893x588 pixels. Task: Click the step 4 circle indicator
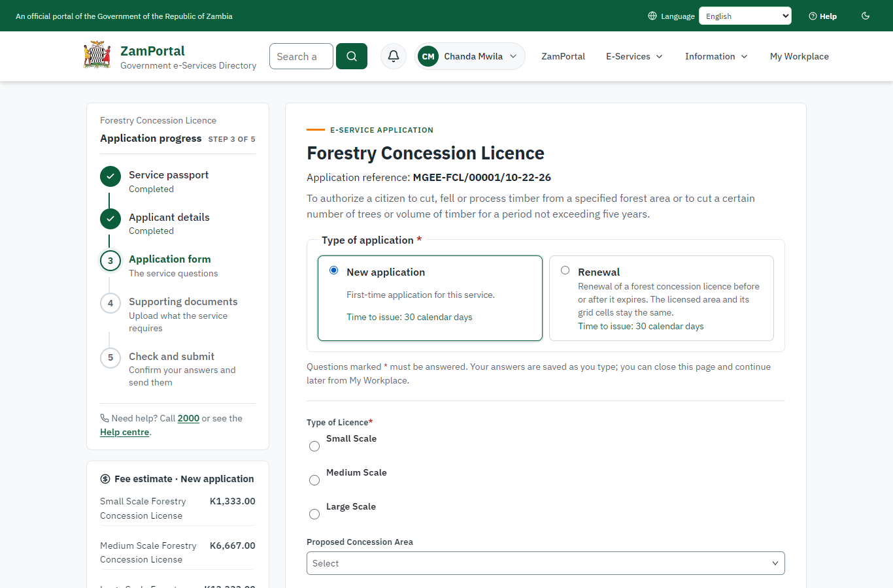pos(110,303)
